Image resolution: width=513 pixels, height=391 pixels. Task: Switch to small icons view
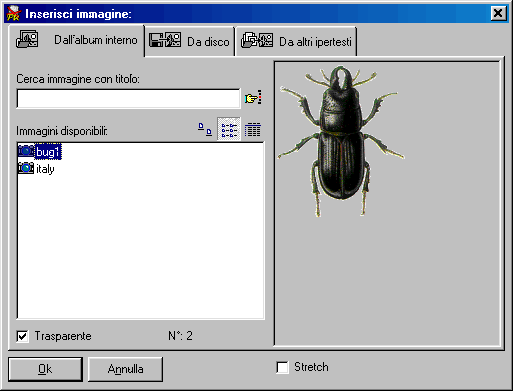[x=205, y=129]
